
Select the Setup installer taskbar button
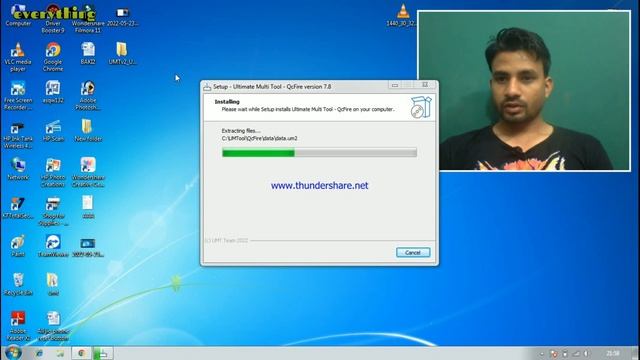(103, 353)
